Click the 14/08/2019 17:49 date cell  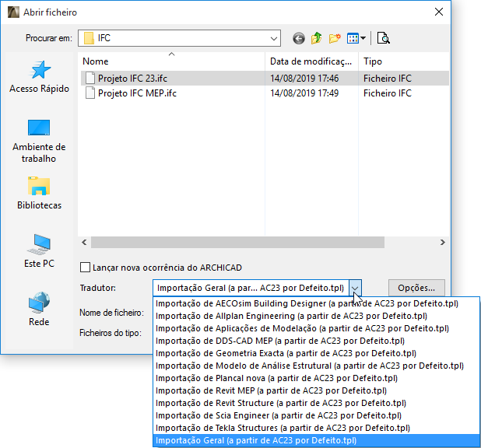click(x=304, y=93)
